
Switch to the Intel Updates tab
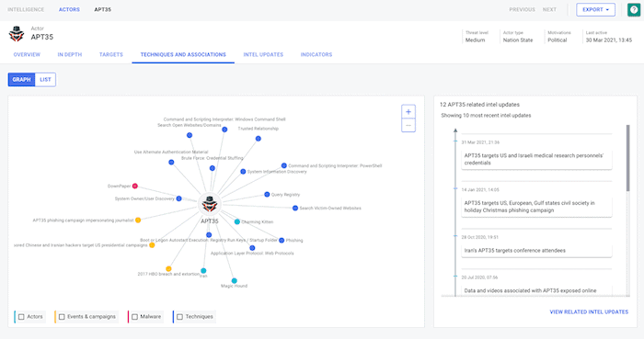[263, 54]
